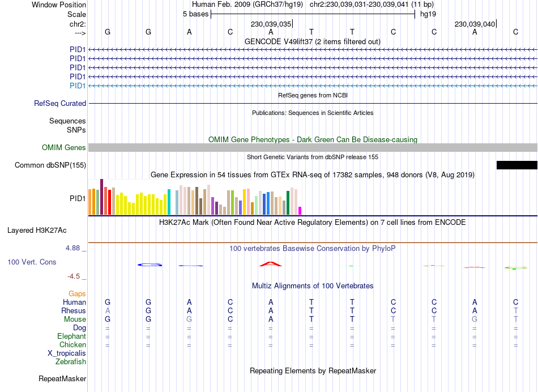The height and width of the screenshot is (392, 538).
Task: Click position marker 230,039,040
Action: tap(475, 24)
